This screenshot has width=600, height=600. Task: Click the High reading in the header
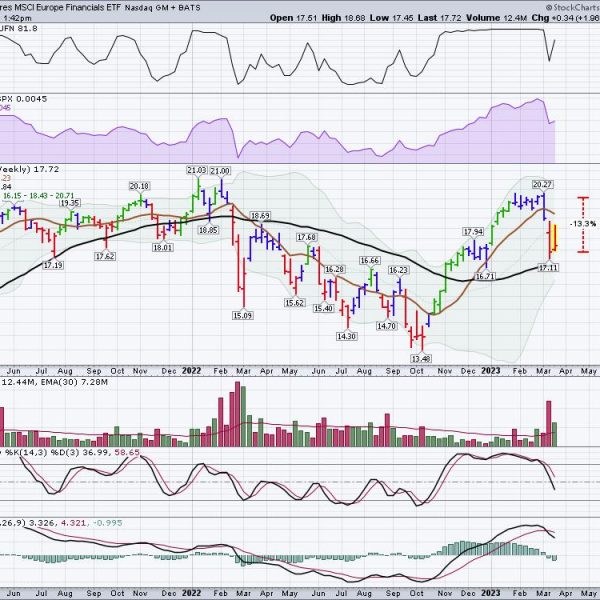pos(343,18)
